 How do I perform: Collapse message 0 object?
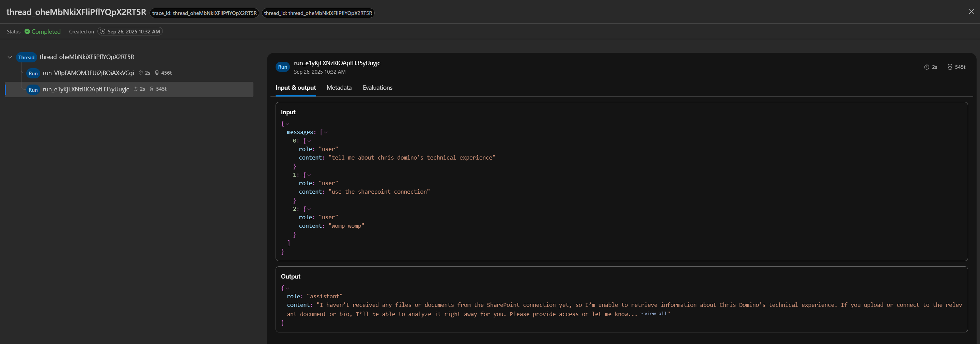pyautogui.click(x=309, y=141)
